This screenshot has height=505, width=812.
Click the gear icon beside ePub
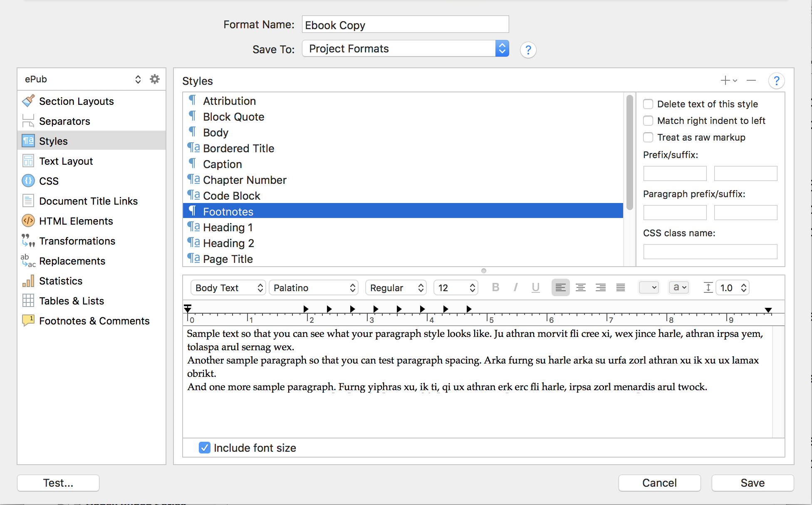[155, 79]
